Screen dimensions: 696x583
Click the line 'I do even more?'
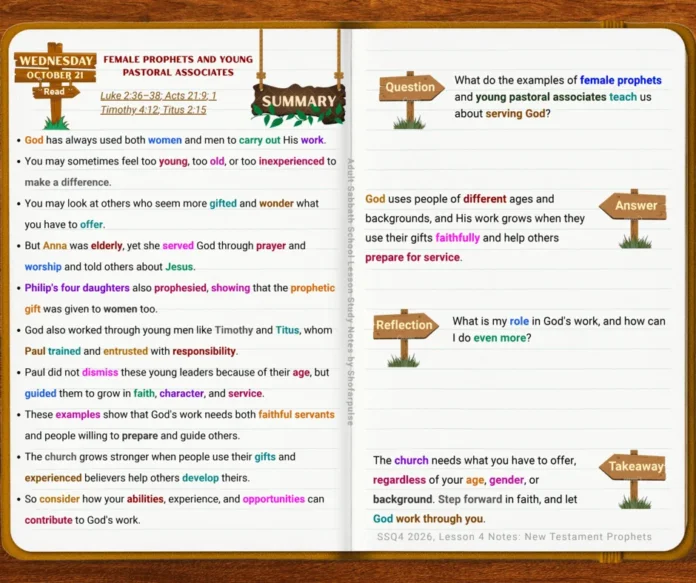pyautogui.click(x=491, y=338)
